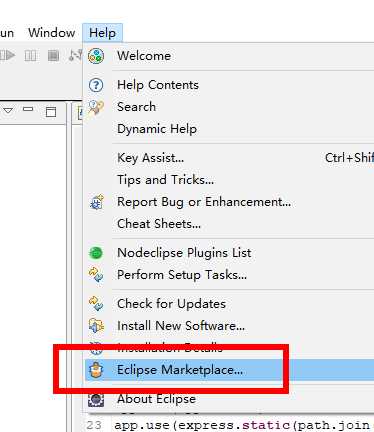
Task: Click the About Eclipse icon
Action: click(96, 400)
